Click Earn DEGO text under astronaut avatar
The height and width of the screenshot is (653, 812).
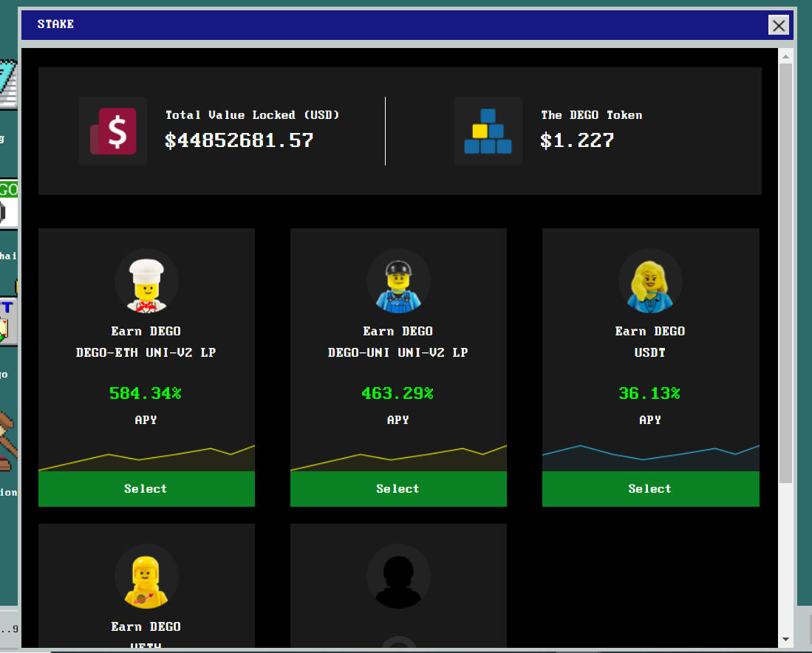(x=146, y=626)
